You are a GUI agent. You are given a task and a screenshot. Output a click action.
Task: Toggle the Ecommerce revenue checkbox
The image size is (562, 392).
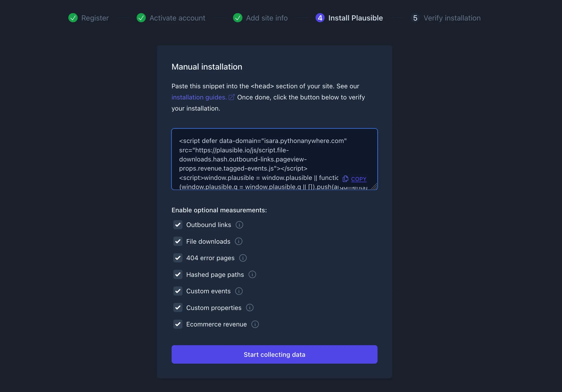(178, 324)
